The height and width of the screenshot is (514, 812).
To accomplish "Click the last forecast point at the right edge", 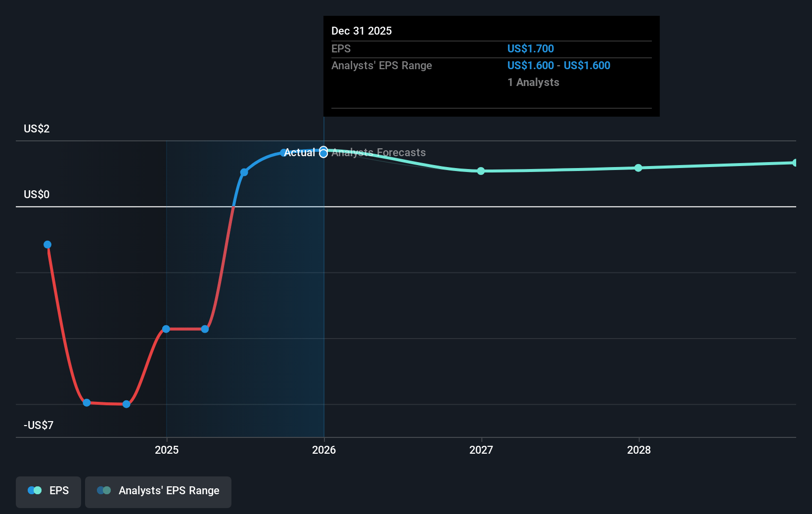I will 794,163.
